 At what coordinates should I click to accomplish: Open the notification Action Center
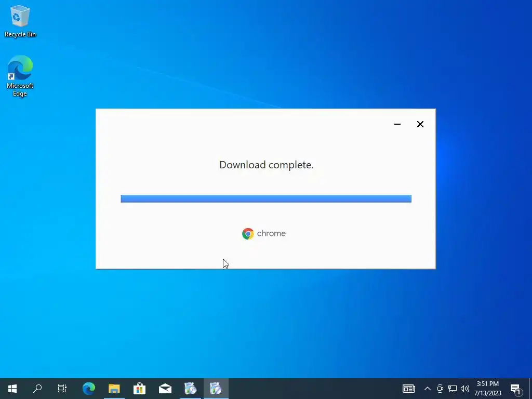click(516, 389)
